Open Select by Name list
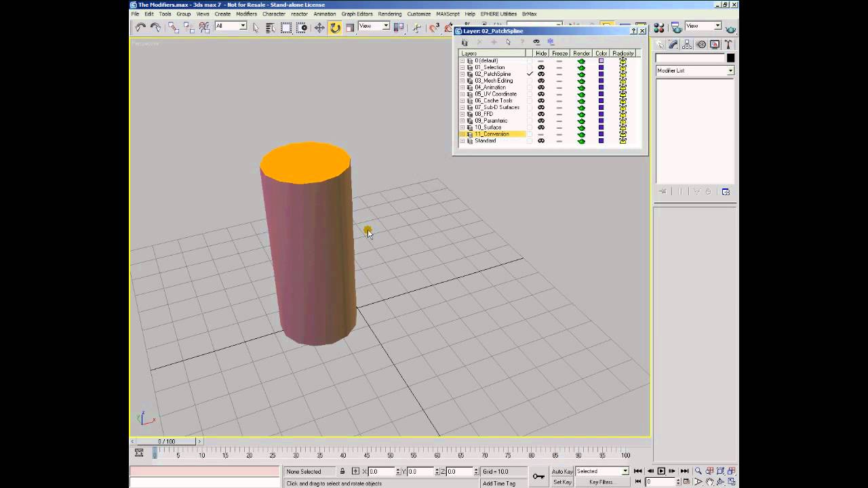 point(271,28)
